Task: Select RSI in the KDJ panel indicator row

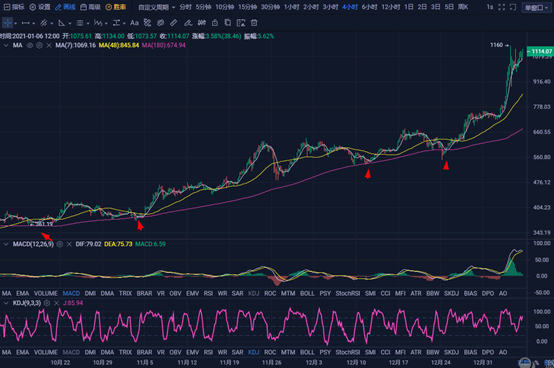Action: click(x=208, y=352)
